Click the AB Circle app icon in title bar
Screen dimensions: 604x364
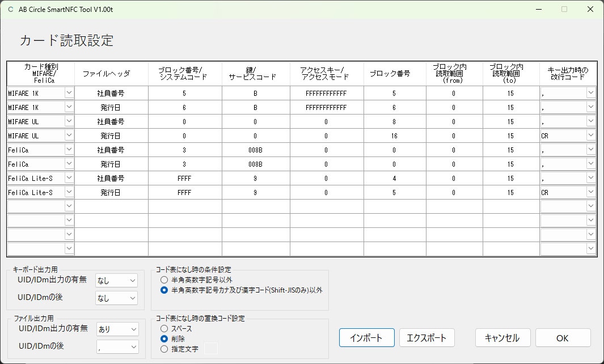(10, 10)
